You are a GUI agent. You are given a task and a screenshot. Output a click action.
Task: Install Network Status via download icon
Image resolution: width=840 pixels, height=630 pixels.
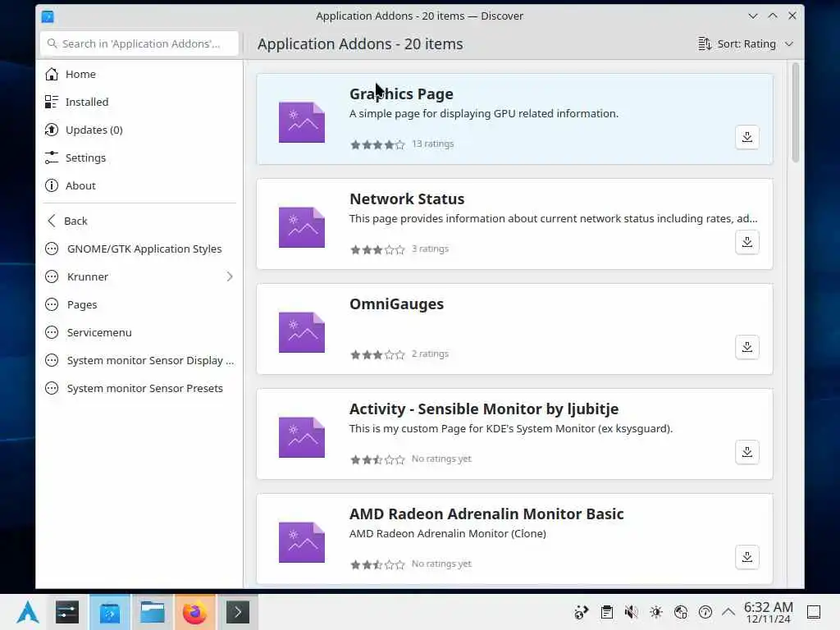coord(746,242)
